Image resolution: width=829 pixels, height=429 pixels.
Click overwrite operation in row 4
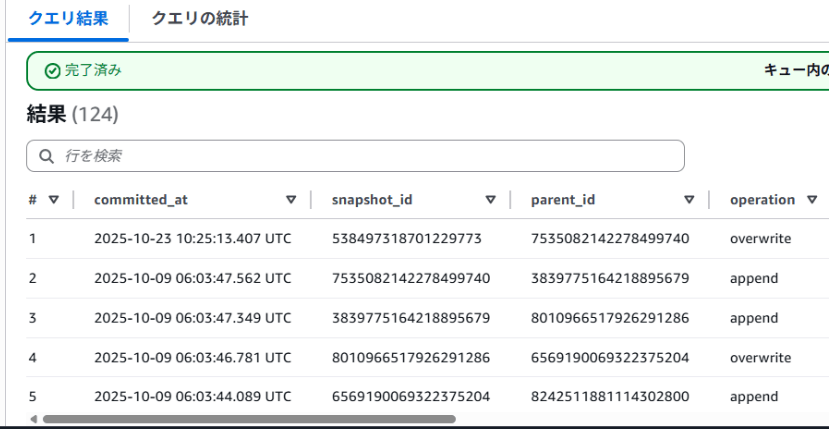pos(760,358)
